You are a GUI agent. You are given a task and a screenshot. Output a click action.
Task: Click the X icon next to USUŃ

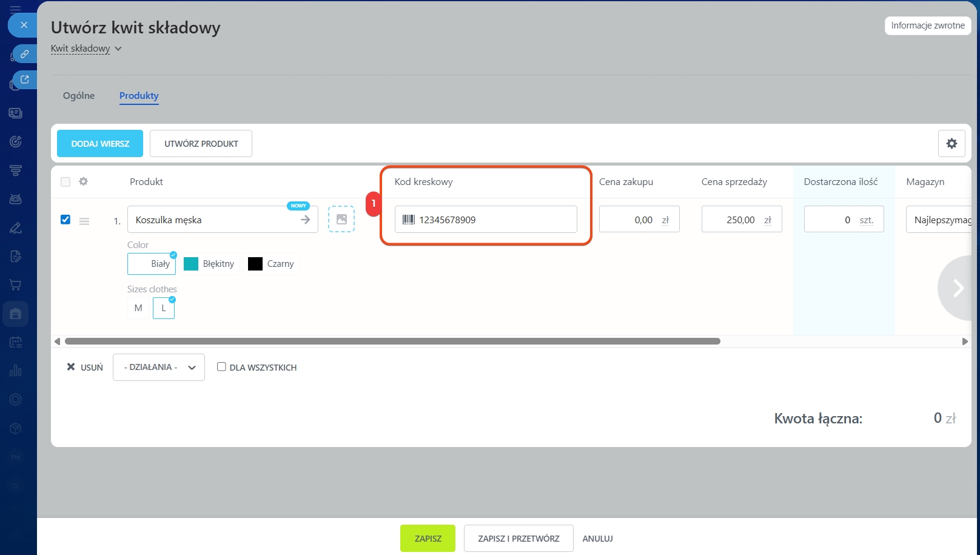click(x=71, y=367)
